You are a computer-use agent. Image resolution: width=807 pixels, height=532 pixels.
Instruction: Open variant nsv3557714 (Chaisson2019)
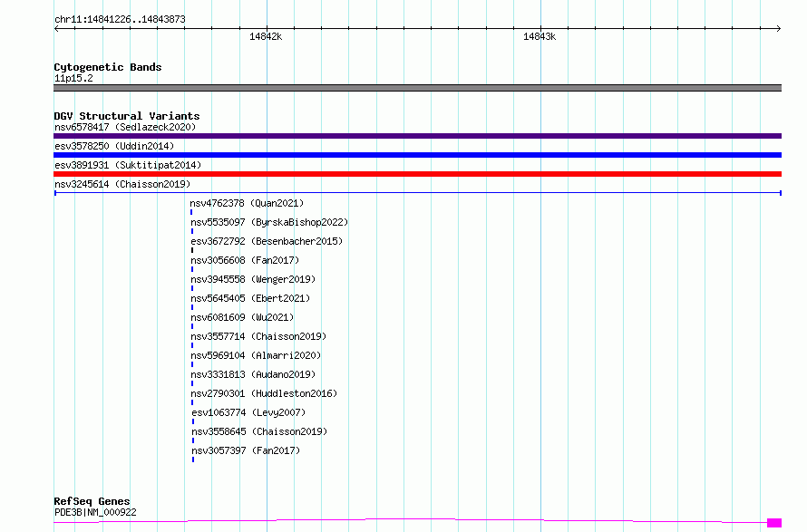coord(258,336)
